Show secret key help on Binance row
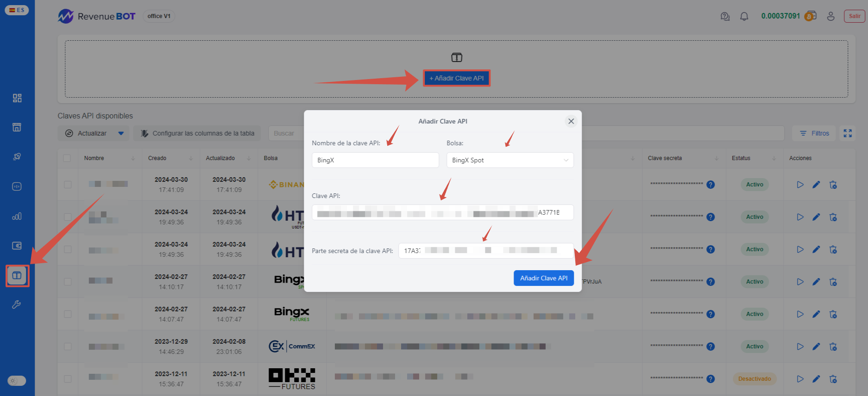Viewport: 868px width, 396px height. point(711,185)
